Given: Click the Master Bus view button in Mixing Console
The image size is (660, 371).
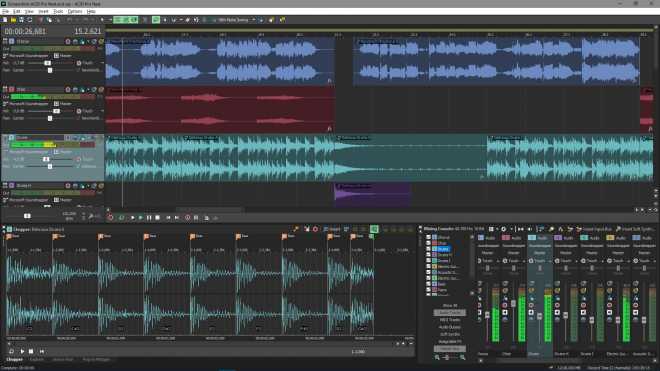Looking at the screenshot, I should pos(450,349).
